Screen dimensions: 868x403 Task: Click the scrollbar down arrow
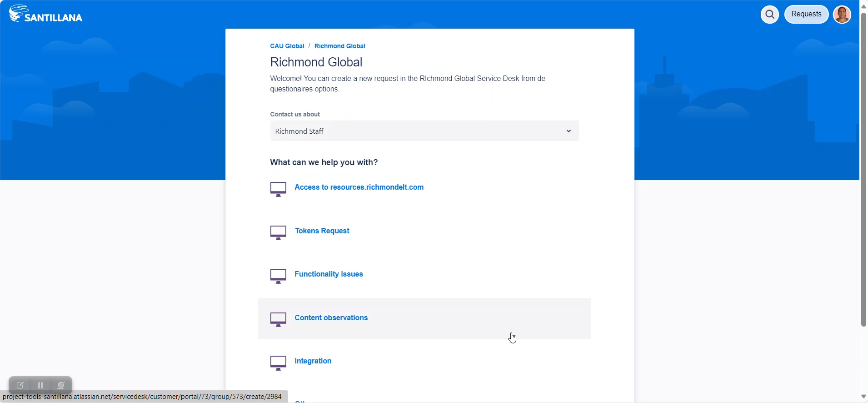click(x=863, y=397)
